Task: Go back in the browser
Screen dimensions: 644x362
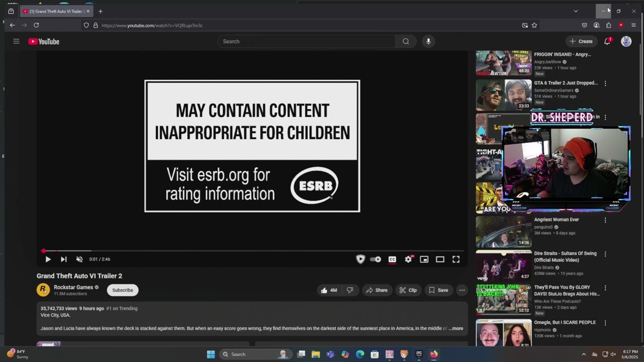Action: (x=12, y=25)
